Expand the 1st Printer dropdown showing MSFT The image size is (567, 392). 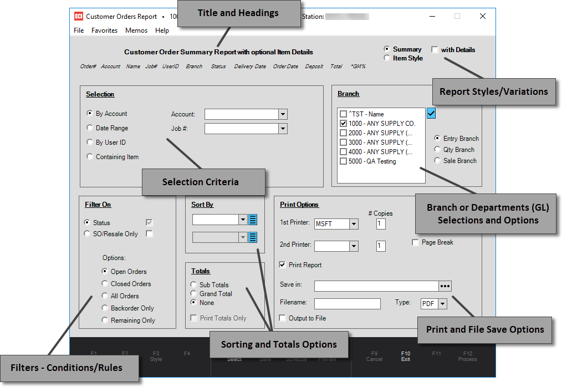354,224
